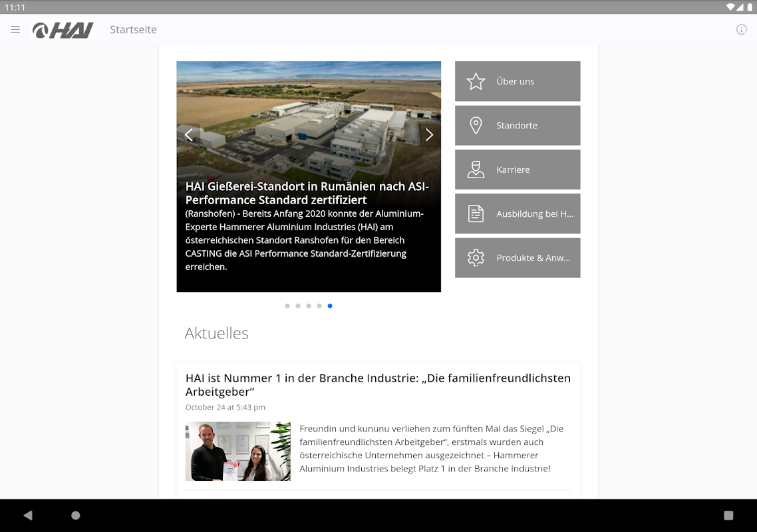
Task: Open Ausbildung bei H... tile
Action: pos(518,213)
